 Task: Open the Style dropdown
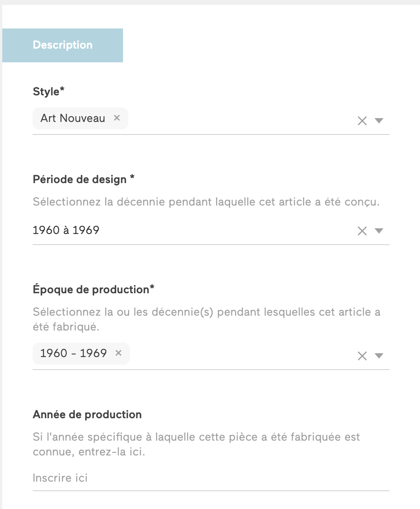(379, 121)
